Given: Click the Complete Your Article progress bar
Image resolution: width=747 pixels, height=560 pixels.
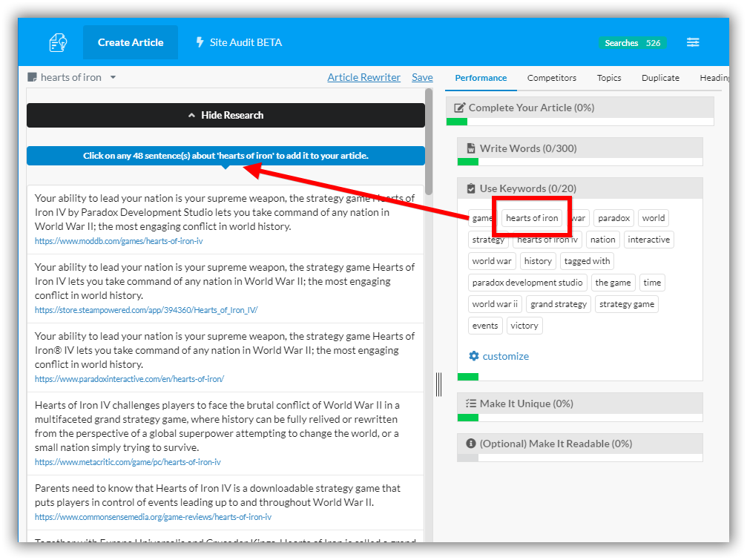Looking at the screenshot, I should [580, 122].
